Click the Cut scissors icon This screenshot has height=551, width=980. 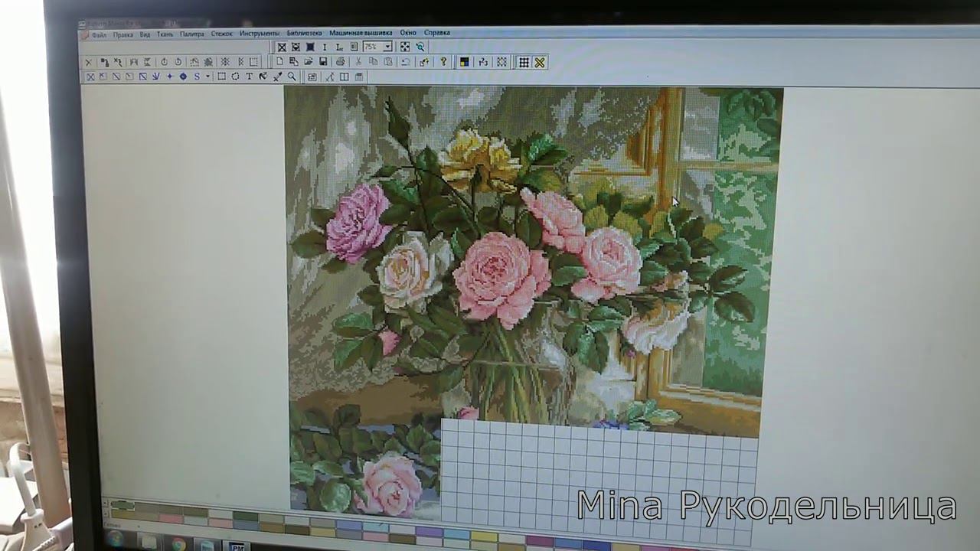[x=358, y=61]
